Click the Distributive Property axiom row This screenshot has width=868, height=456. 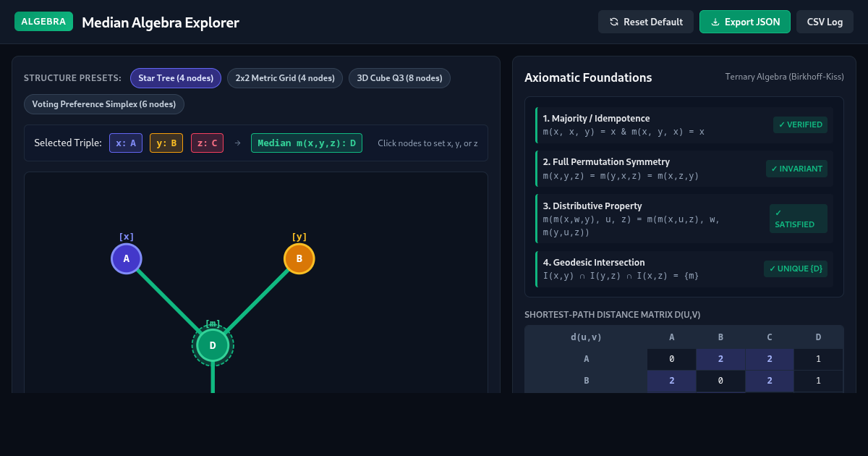(684, 219)
